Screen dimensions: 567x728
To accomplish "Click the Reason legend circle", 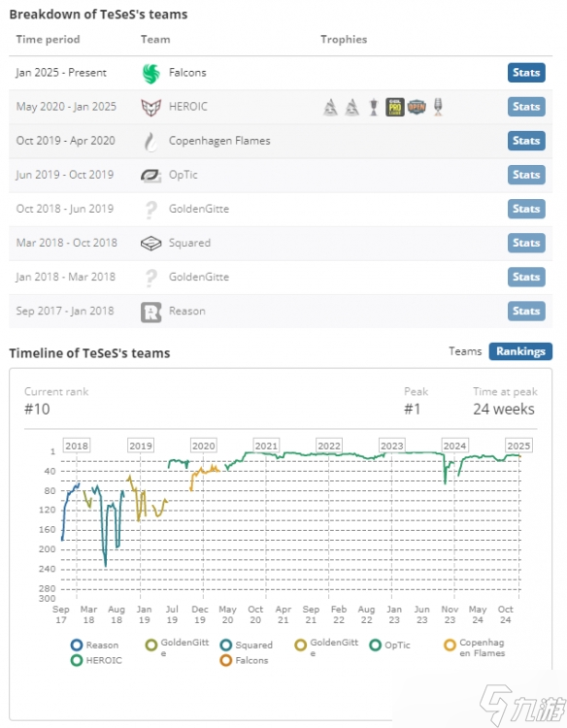I will [77, 645].
